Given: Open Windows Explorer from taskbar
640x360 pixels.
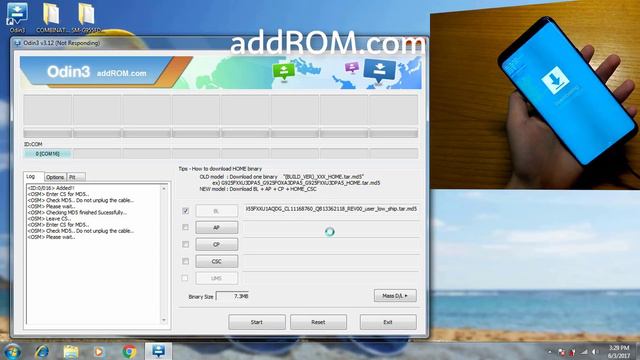Looking at the screenshot, I should pyautogui.click(x=71, y=351).
